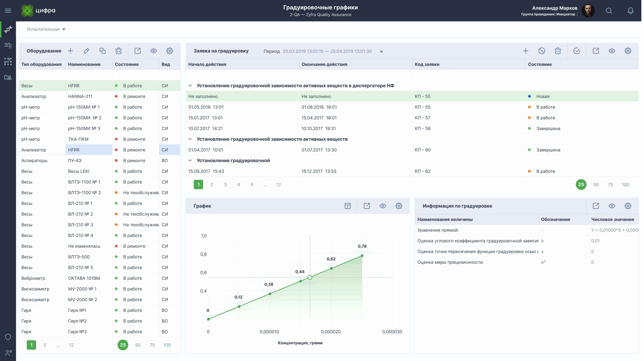
Task: Open the global search icon
Action: (609, 11)
